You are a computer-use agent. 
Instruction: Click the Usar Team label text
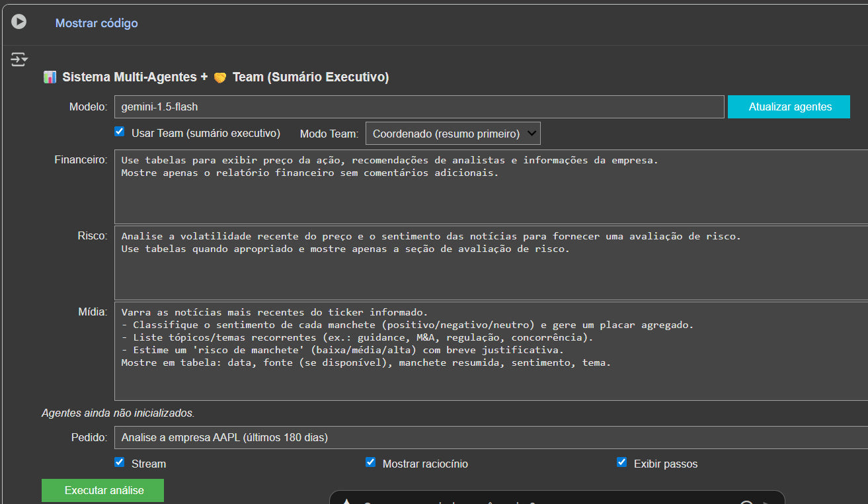pyautogui.click(x=206, y=133)
